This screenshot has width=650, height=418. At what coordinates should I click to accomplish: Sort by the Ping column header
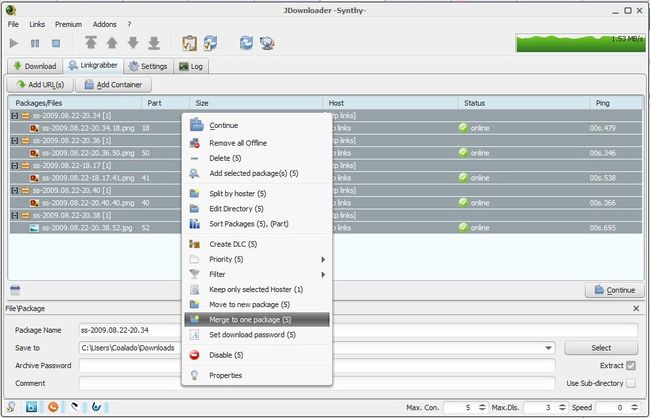[x=616, y=103]
